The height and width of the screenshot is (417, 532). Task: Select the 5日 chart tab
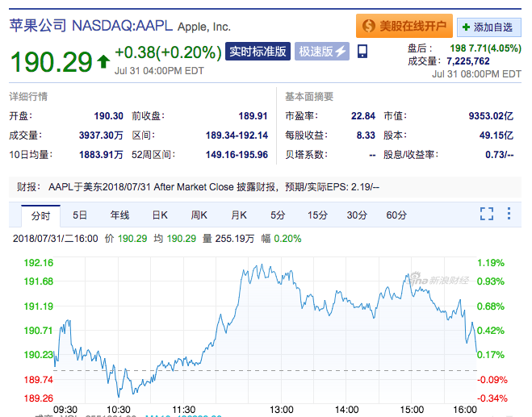point(80,215)
